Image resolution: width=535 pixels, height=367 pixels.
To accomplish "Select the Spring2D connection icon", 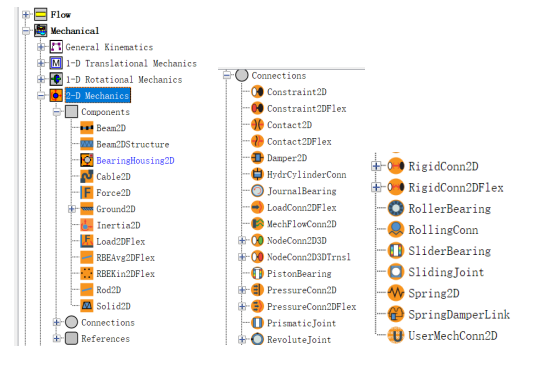I will (396, 293).
